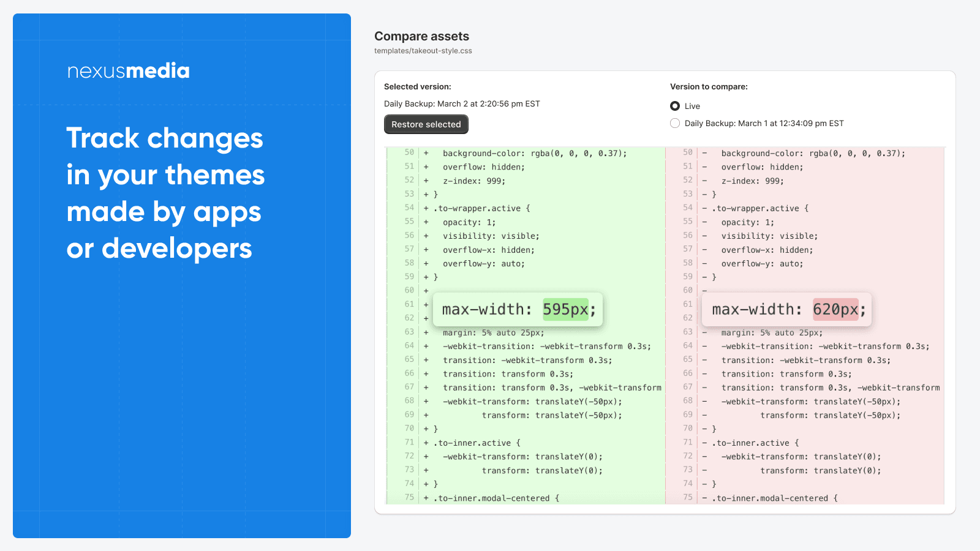
Task: Click the Compare assets heading
Action: point(421,36)
